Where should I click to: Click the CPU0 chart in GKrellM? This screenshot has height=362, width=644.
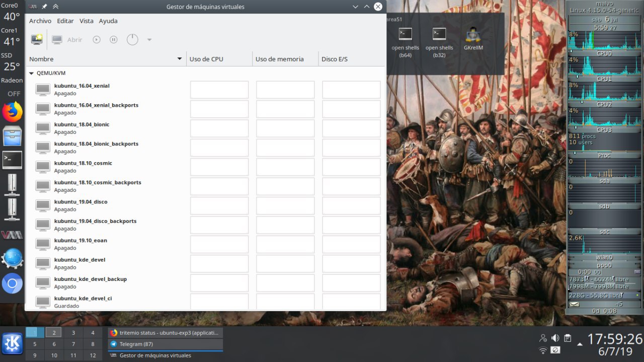tap(604, 41)
